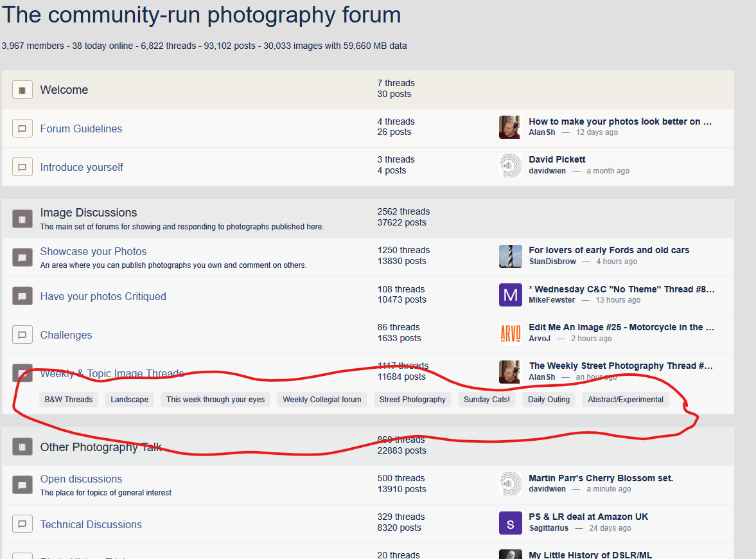756x559 pixels.
Task: Click the Technical Discussions forum icon
Action: (22, 524)
